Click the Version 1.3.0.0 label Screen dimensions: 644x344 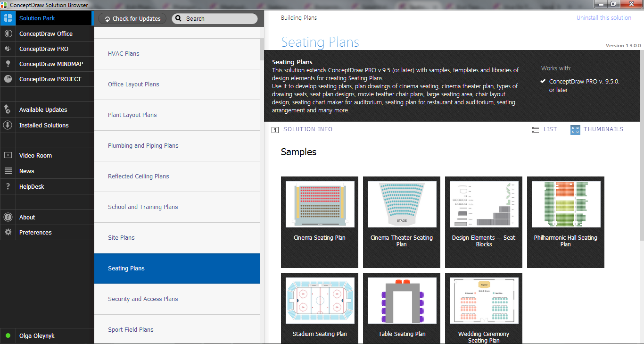tap(623, 46)
